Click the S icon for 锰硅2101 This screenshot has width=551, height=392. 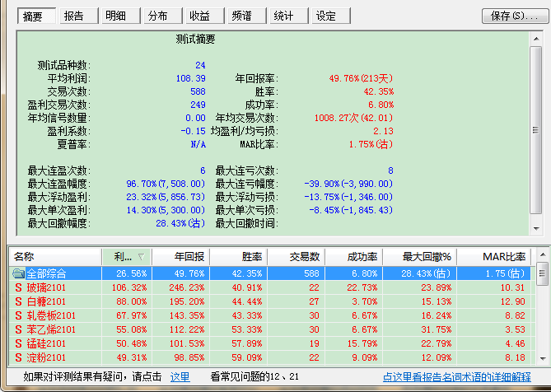click(x=18, y=343)
